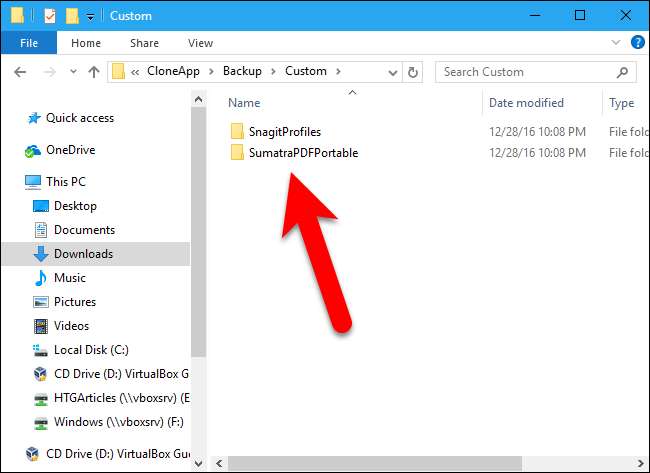650x473 pixels.
Task: Go back with the Back arrow
Action: click(x=20, y=72)
